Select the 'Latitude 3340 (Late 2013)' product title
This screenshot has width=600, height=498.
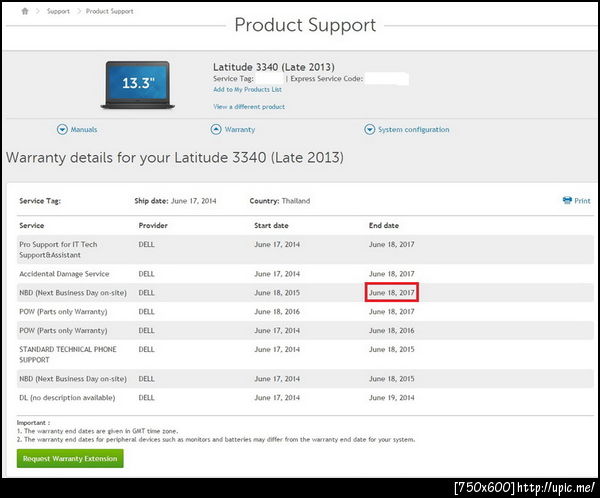[x=274, y=67]
